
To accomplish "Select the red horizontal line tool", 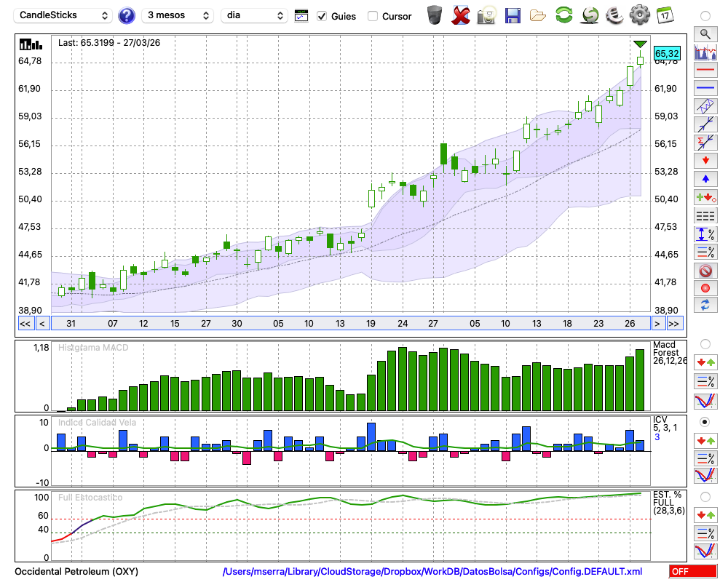I will click(705, 71).
